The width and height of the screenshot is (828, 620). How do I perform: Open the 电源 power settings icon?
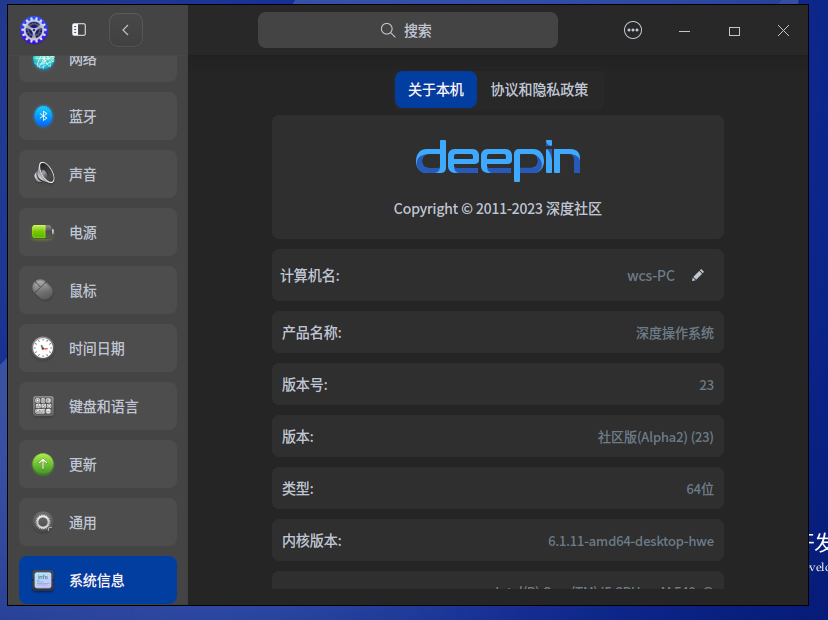click(x=42, y=232)
